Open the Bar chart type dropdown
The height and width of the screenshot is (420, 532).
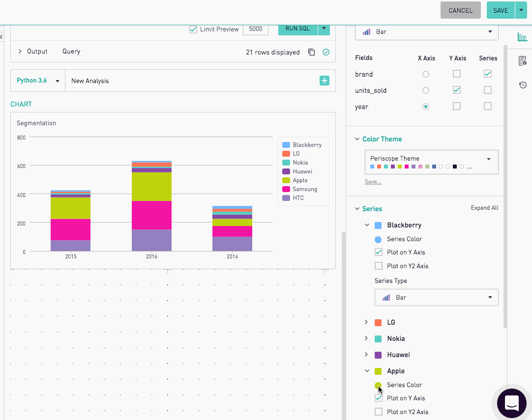point(426,32)
